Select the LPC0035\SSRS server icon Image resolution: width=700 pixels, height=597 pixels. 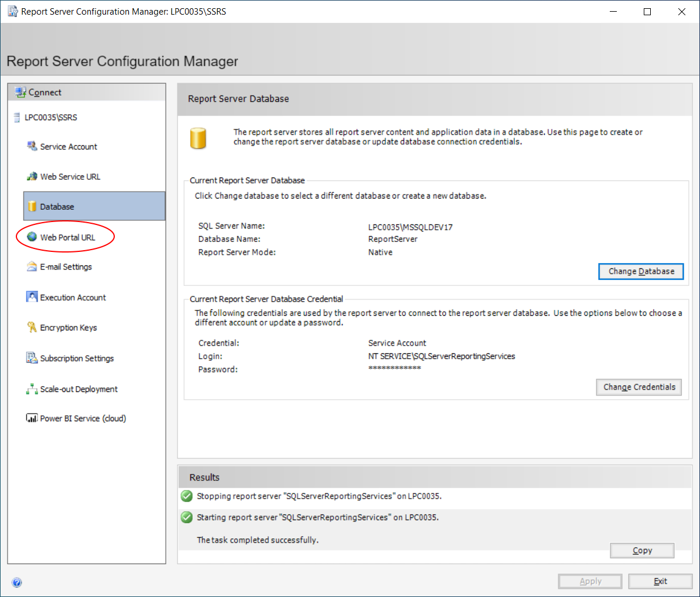coord(17,117)
